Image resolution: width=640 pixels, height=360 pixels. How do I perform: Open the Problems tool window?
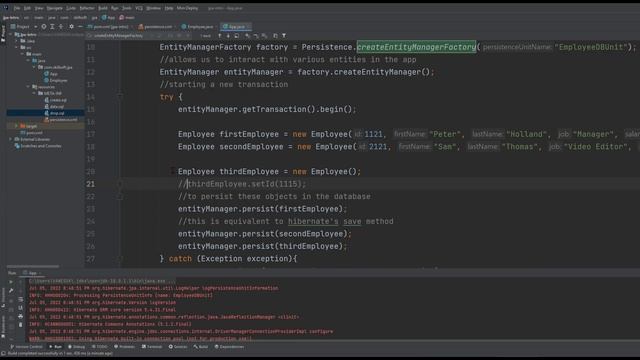tap(124, 347)
